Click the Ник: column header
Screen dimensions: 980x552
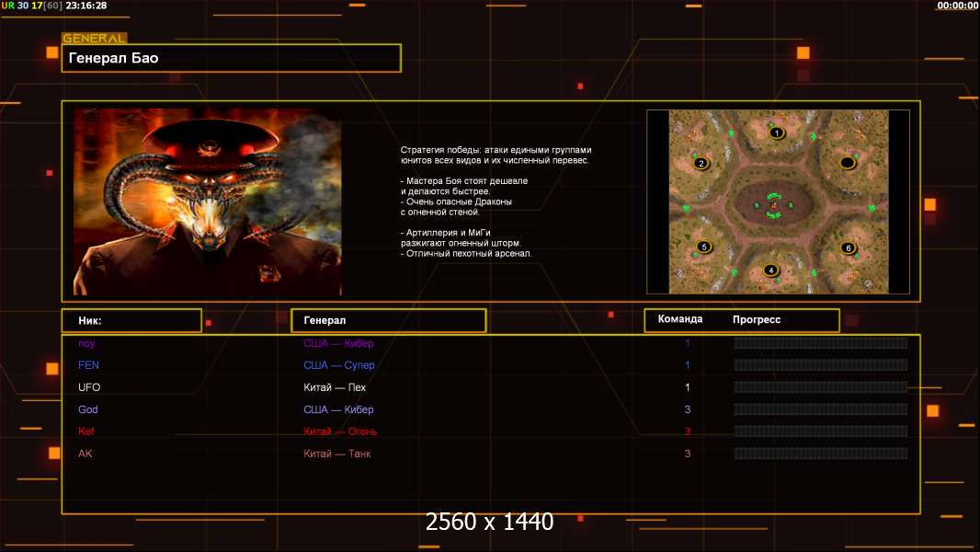(x=131, y=320)
